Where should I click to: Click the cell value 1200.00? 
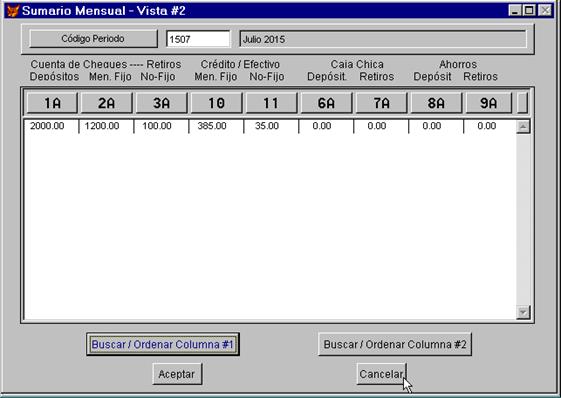coord(102,126)
